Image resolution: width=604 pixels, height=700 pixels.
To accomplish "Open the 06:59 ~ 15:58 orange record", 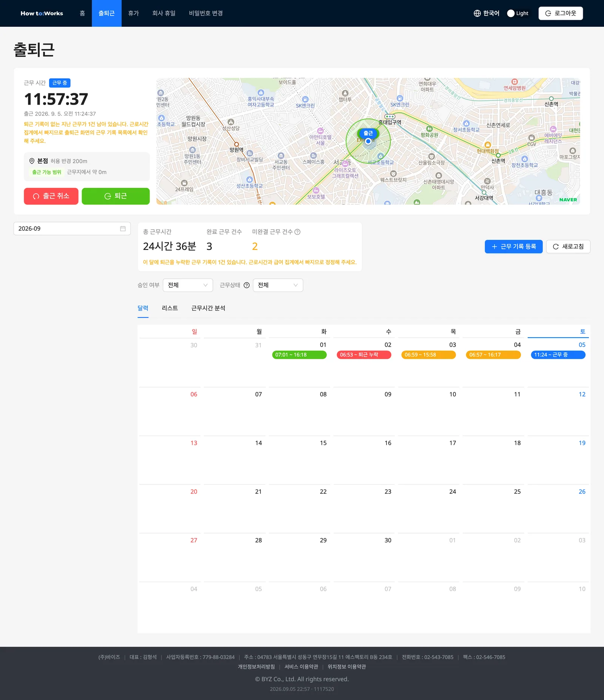I will pos(428,355).
